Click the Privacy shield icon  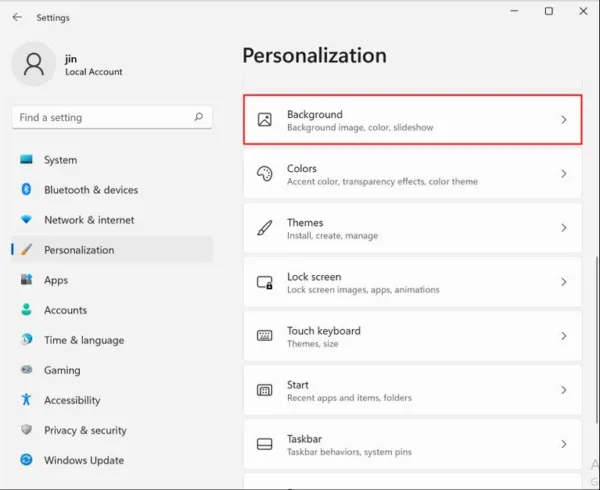coord(26,430)
